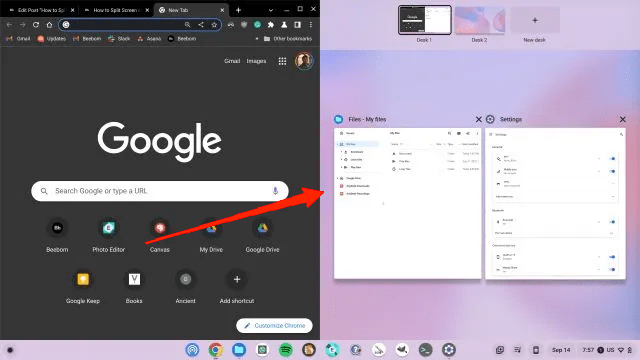Open the Books shortcut
The image size is (640, 360).
[x=134, y=287]
